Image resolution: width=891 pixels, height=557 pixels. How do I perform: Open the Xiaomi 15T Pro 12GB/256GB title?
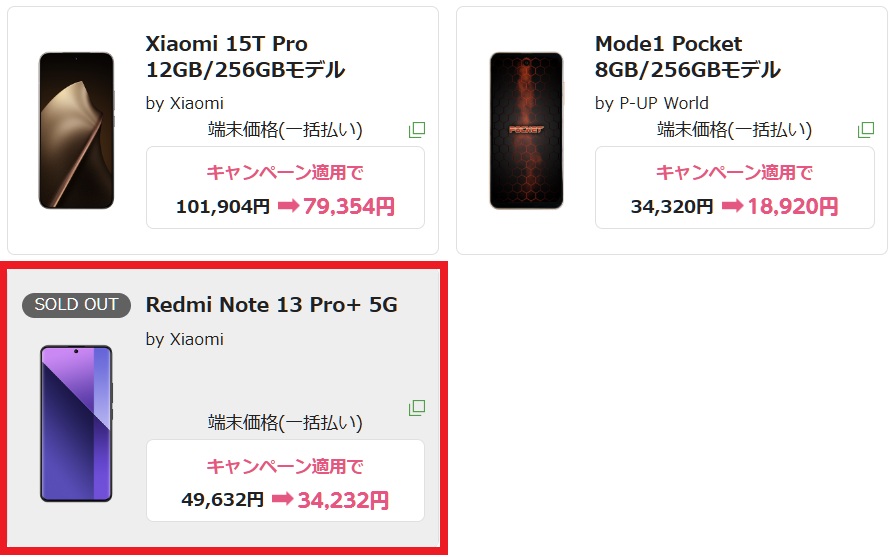coord(245,57)
